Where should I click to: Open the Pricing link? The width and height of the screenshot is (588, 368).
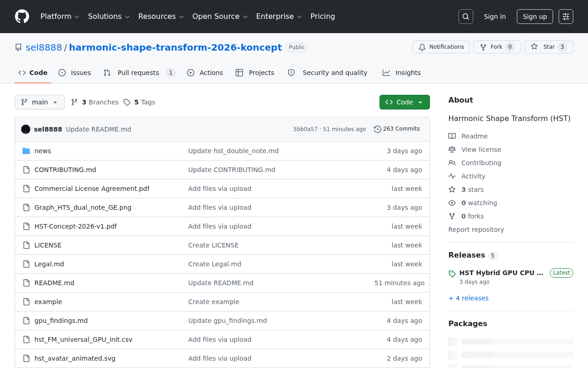click(323, 17)
